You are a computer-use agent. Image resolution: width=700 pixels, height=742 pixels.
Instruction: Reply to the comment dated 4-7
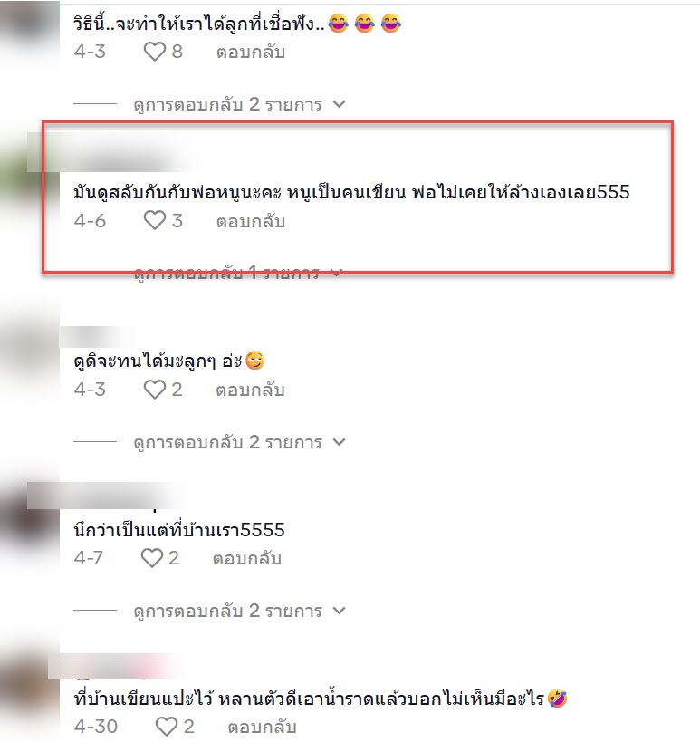[x=247, y=558]
